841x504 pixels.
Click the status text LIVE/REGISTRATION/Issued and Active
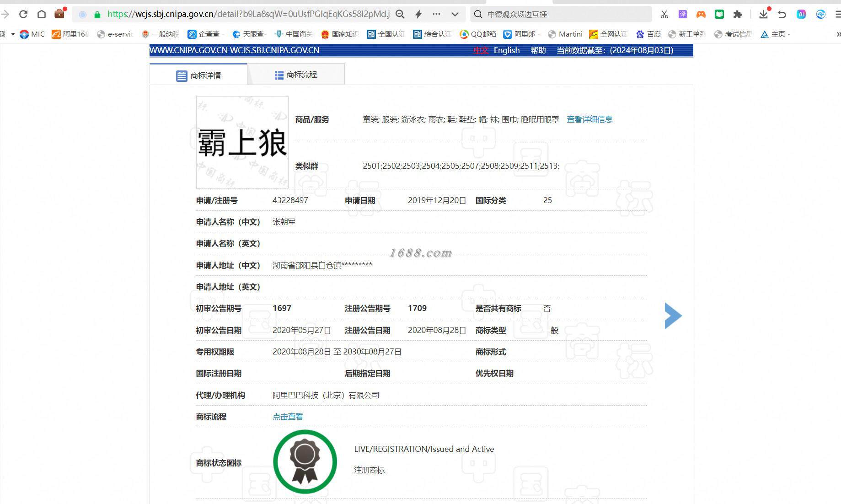point(424,449)
